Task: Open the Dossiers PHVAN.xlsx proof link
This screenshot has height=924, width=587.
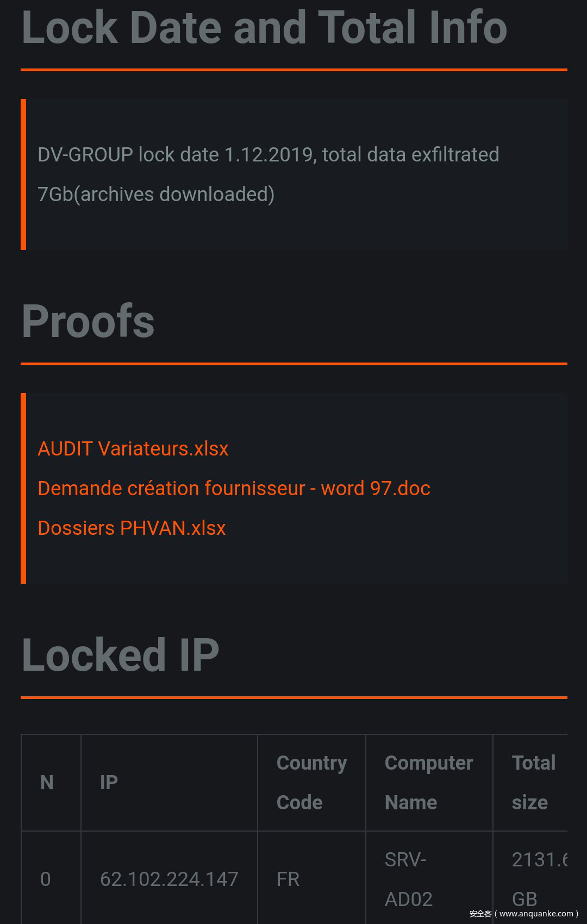Action: (132, 528)
